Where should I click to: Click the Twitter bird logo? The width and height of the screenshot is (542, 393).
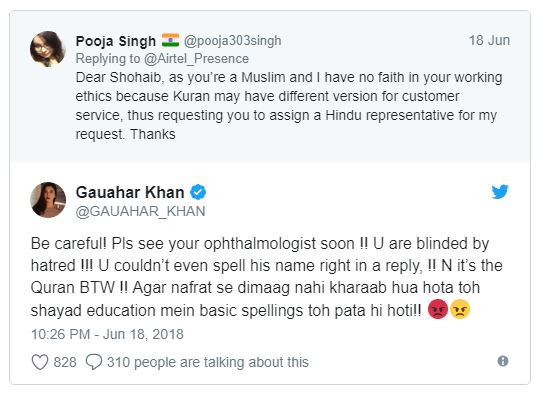[x=500, y=191]
